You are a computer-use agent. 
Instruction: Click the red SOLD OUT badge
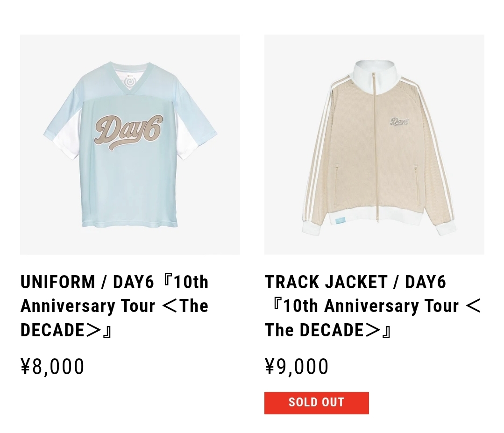[x=316, y=403]
